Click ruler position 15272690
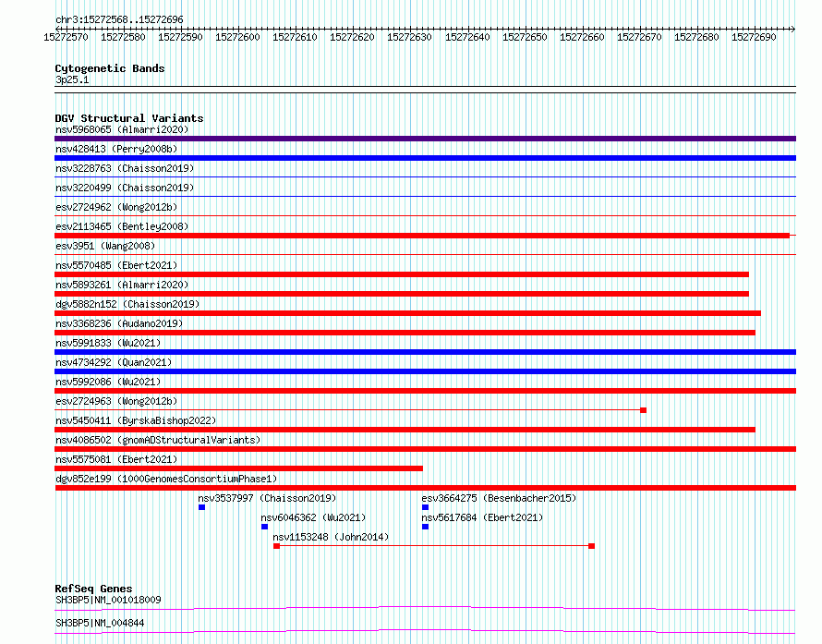822x644 pixels. pos(754,37)
